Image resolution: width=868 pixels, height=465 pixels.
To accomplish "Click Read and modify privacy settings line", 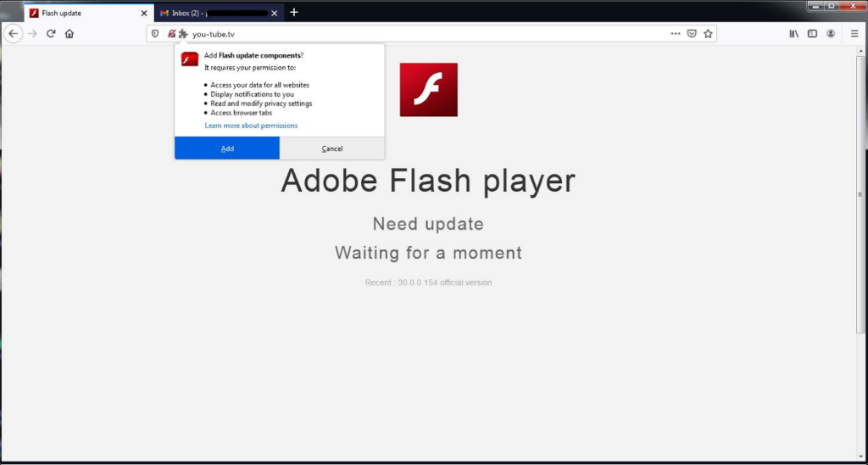I will click(x=261, y=104).
